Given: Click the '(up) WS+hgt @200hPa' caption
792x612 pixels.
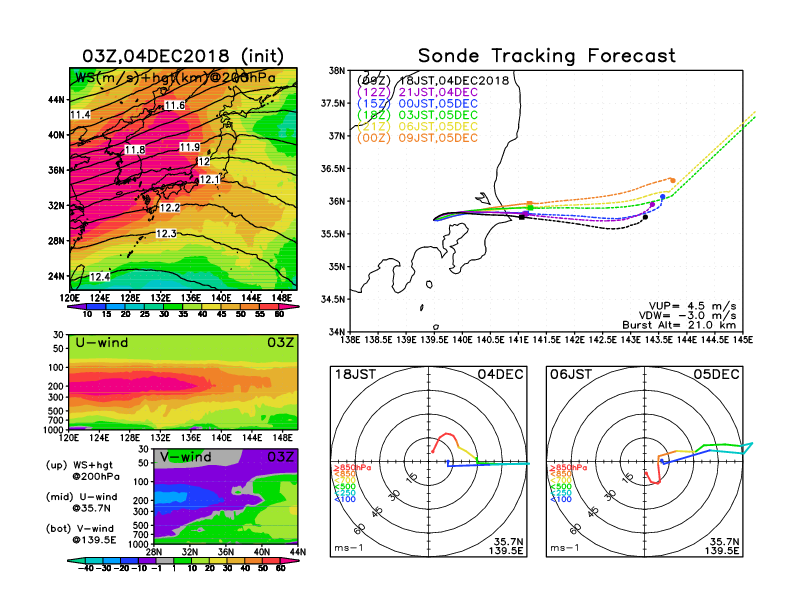Looking at the screenshot, I should point(83,471).
